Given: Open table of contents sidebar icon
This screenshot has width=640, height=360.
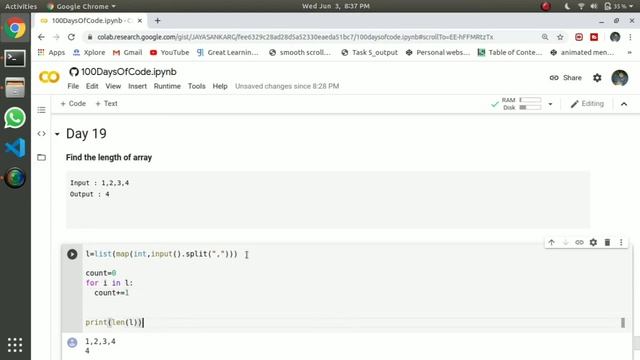Looking at the screenshot, I should (41, 110).
